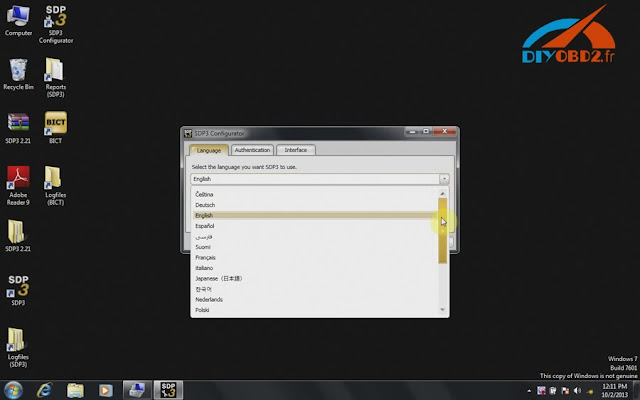
Task: Open the SDP3 Configurator desktop shortcut
Action: pyautogui.click(x=56, y=24)
